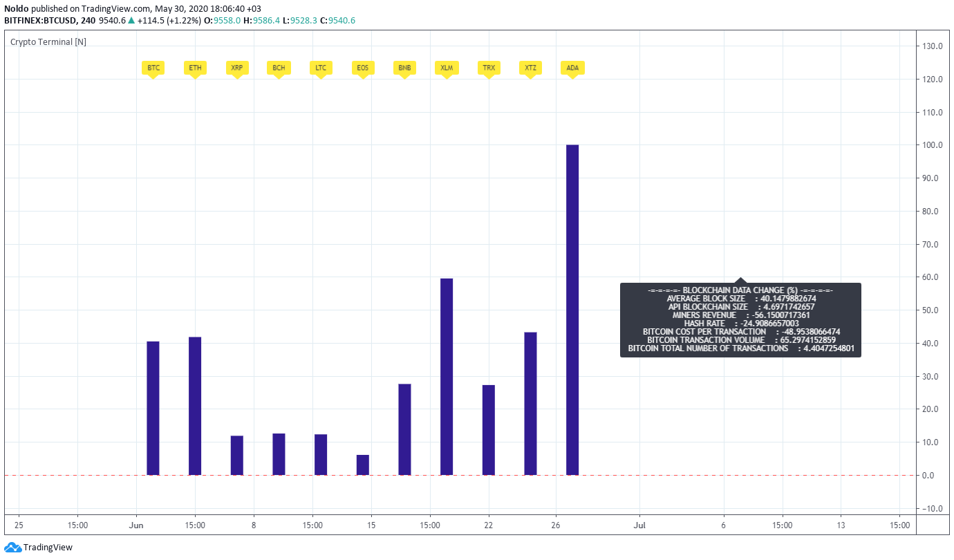Screen dimensions: 954x560
Task: Select the BCH bar near 13
Action: pos(279,454)
